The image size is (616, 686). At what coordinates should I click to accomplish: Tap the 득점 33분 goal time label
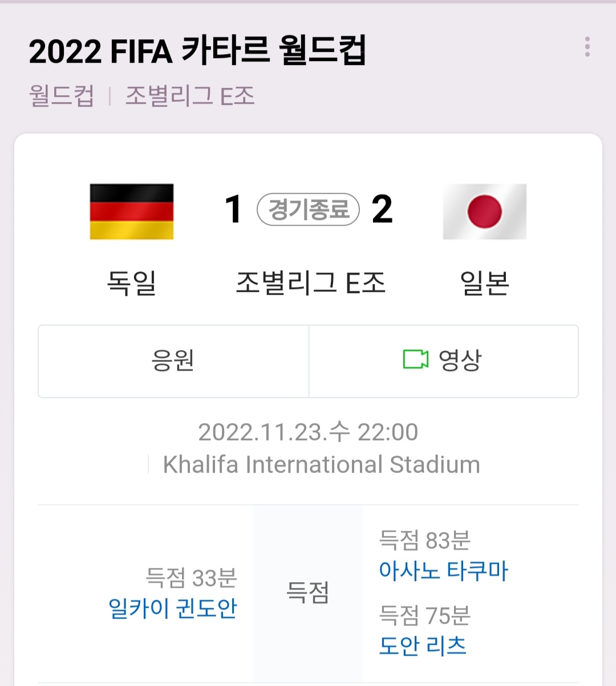point(191,578)
